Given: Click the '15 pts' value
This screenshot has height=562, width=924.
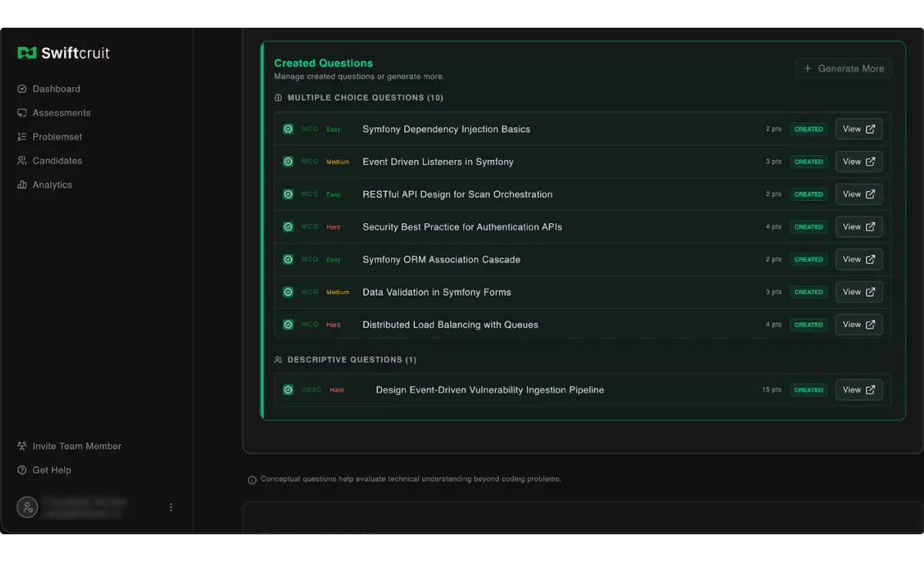Looking at the screenshot, I should 772,390.
